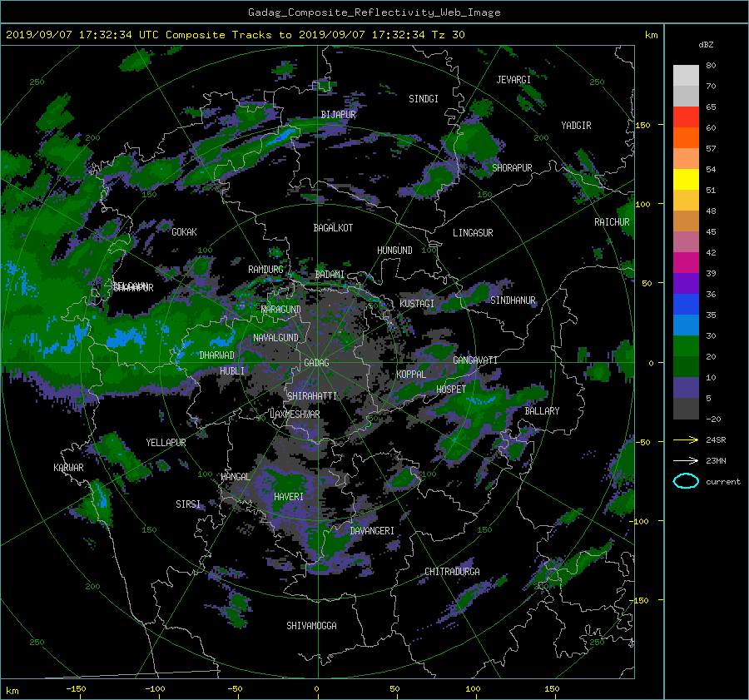Click the RAMDURG city label
The width and height of the screenshot is (749, 700).
coord(265,270)
